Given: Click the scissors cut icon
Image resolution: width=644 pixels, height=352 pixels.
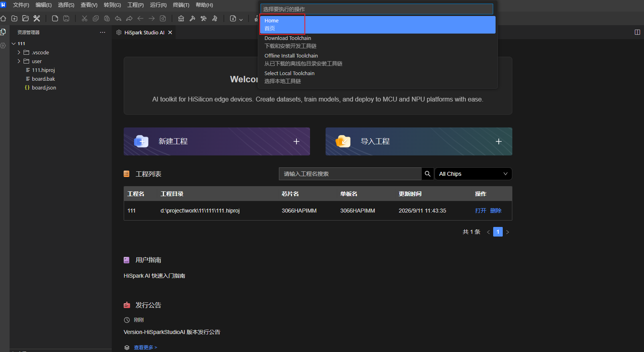Looking at the screenshot, I should [85, 18].
